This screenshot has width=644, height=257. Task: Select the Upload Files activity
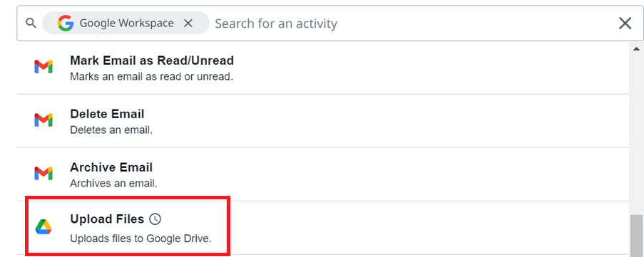(323, 228)
